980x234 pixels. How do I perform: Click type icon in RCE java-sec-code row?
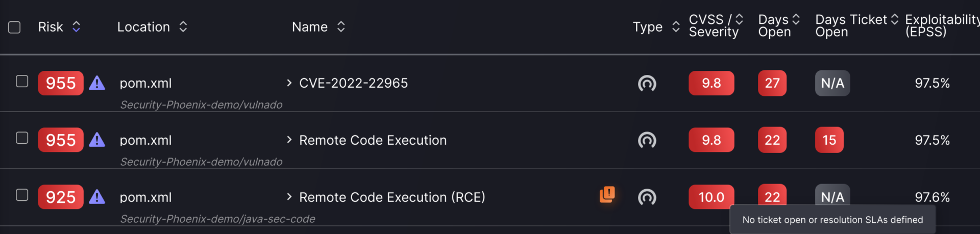tap(647, 197)
